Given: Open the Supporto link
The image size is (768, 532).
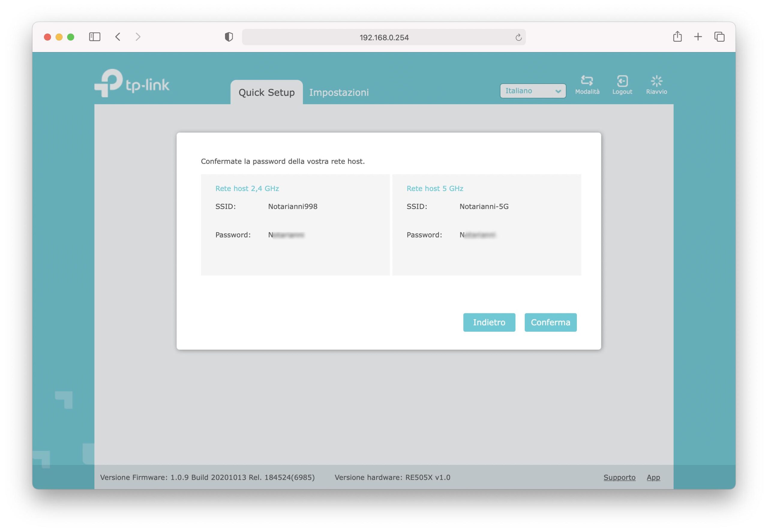Looking at the screenshot, I should [x=619, y=477].
